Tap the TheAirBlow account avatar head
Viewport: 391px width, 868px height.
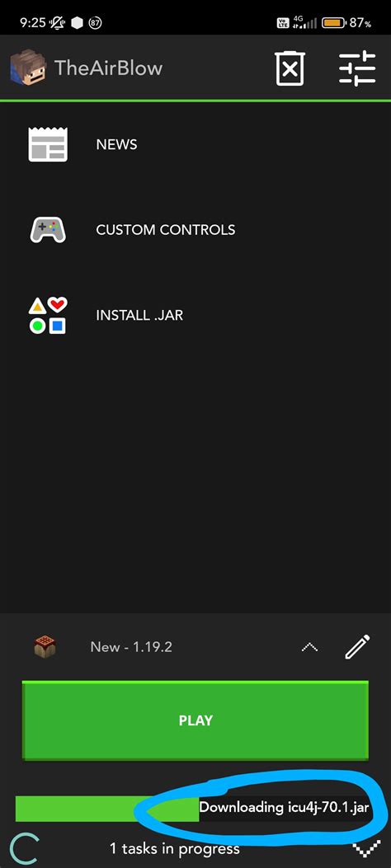point(28,68)
